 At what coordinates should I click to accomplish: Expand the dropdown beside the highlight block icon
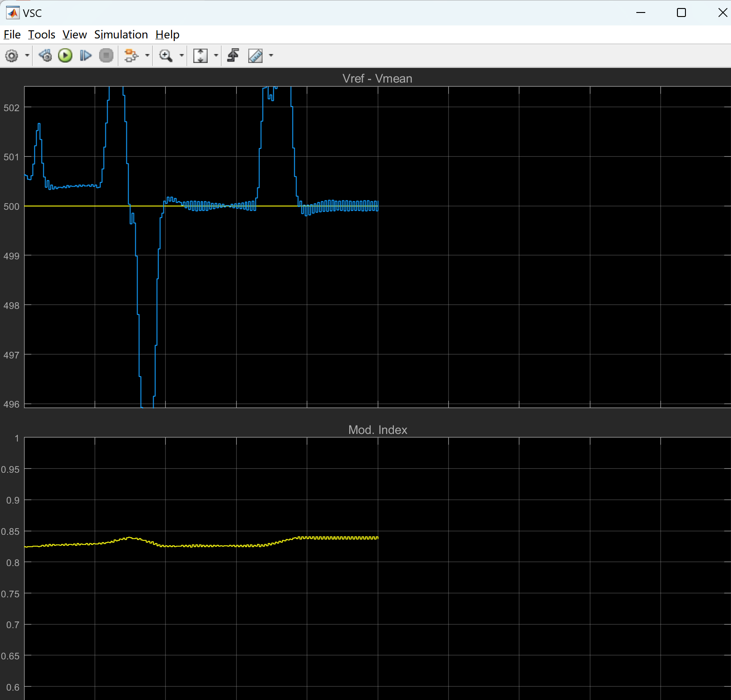pyautogui.click(x=147, y=56)
